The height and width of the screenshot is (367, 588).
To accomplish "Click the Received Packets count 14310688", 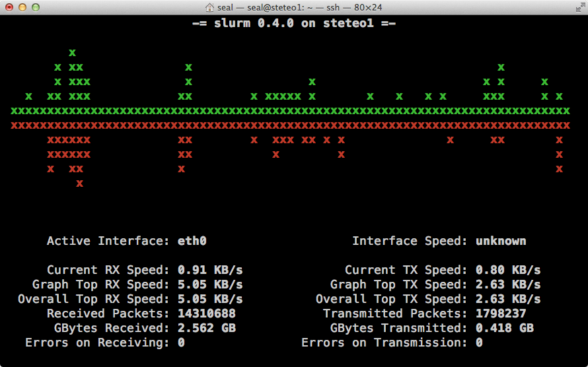I will pos(207,314).
